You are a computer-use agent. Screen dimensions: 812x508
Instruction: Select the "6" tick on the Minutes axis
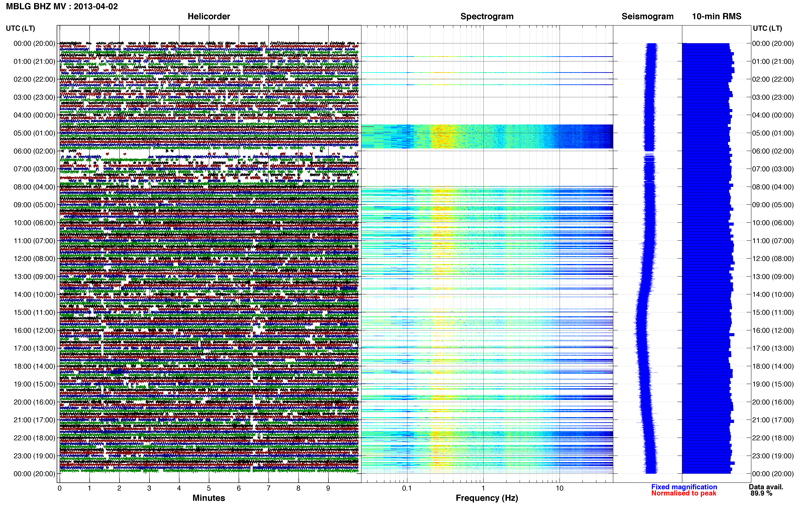[x=239, y=488]
